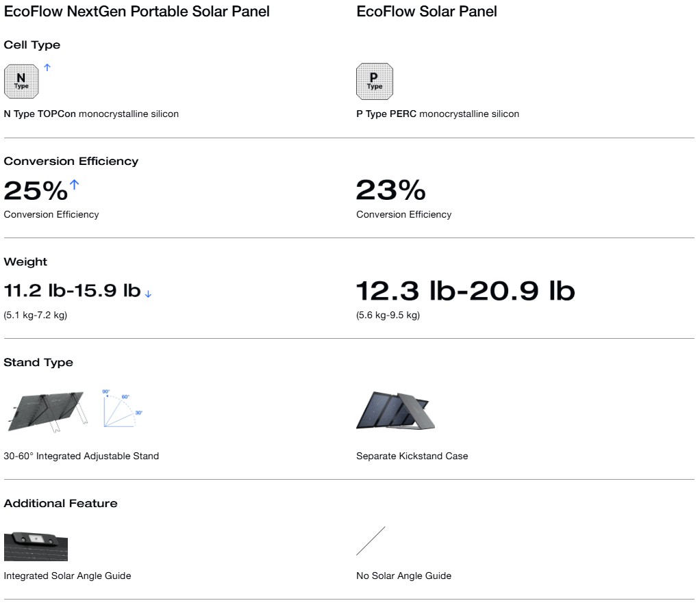
Task: Click the P Type cell icon
Action: (375, 81)
